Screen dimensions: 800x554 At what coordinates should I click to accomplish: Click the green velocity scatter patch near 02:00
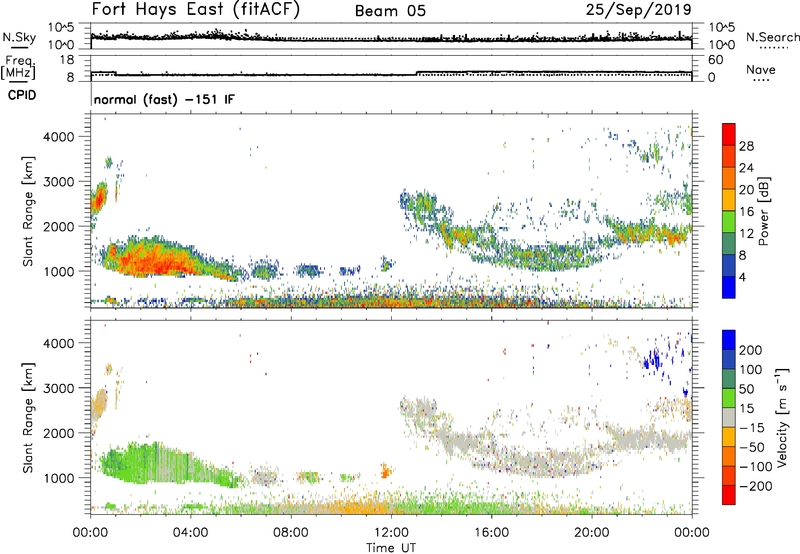(153, 463)
